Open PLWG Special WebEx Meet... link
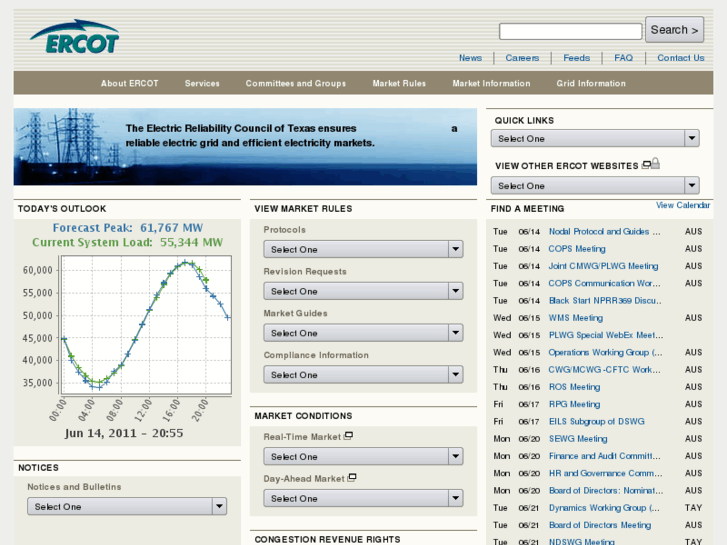The width and height of the screenshot is (727, 545). (606, 335)
